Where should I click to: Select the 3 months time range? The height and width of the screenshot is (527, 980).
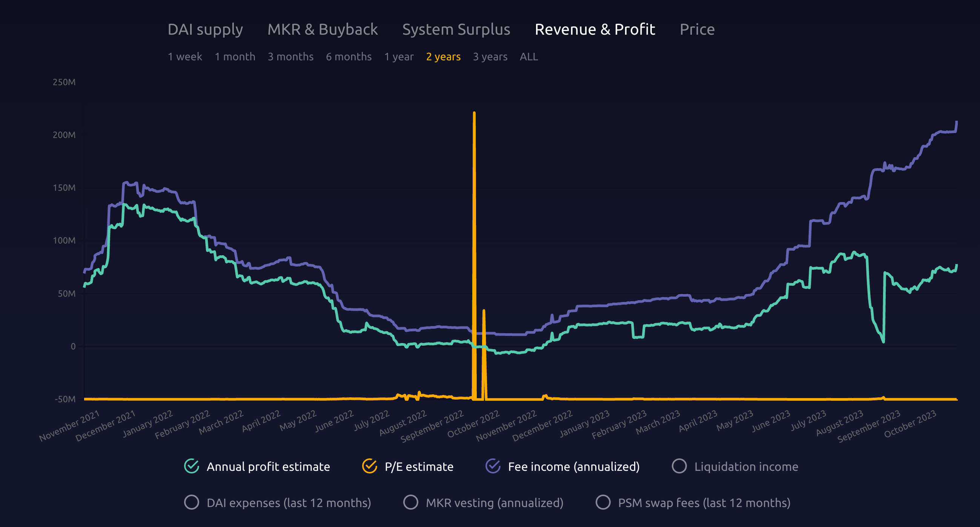pyautogui.click(x=290, y=57)
